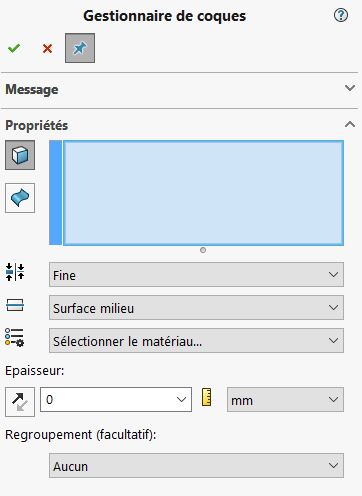This screenshot has width=362, height=496.
Task: Collapse the Propriétés section
Action: (350, 125)
